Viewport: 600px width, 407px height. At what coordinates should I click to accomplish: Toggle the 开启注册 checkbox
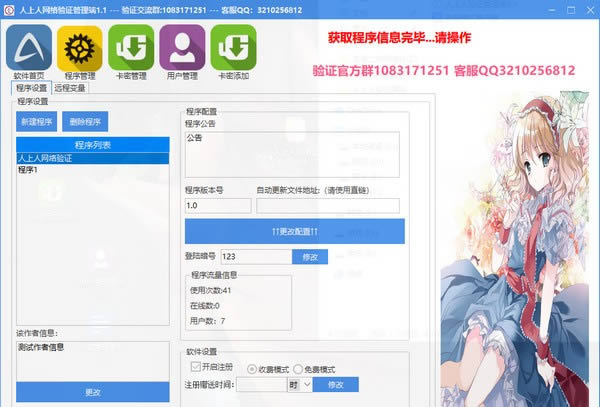click(195, 367)
